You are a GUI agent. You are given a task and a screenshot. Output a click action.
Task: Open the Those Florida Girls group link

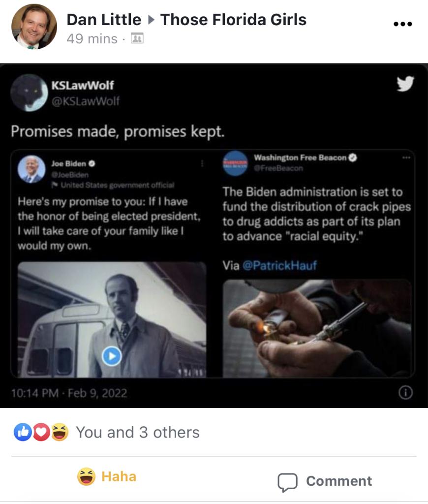[x=233, y=20]
